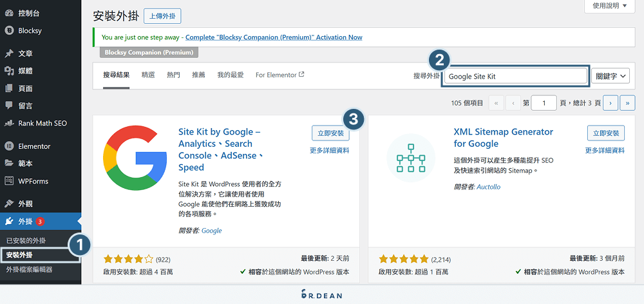Switch to the 精選 tab
This screenshot has width=644, height=304.
[148, 75]
